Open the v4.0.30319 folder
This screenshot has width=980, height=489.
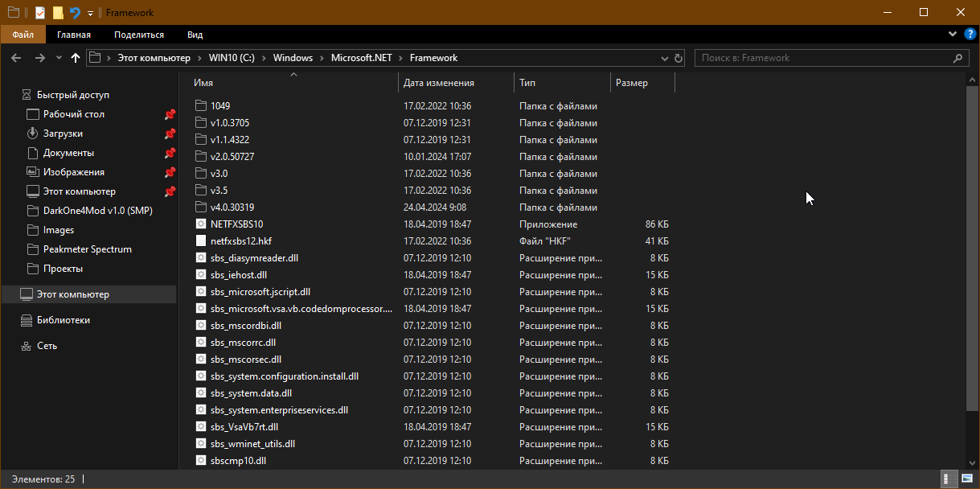232,208
